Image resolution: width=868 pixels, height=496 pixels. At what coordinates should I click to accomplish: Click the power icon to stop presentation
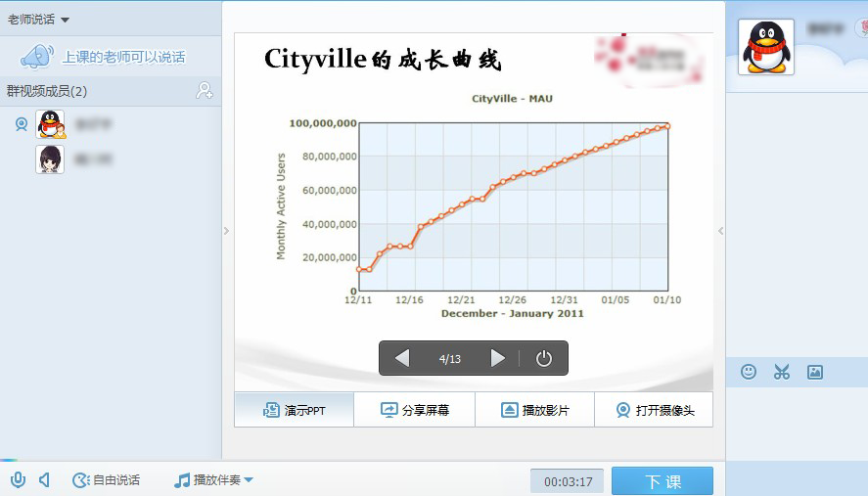click(544, 358)
